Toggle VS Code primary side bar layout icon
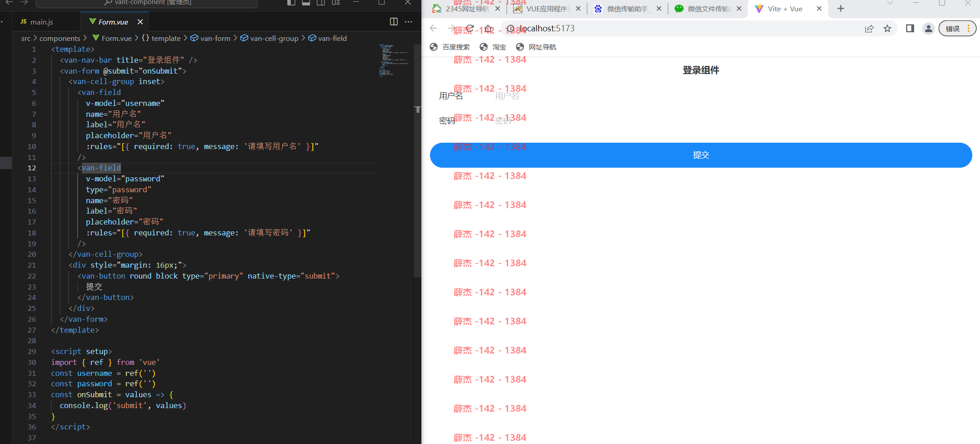This screenshot has width=980, height=444. [x=291, y=3]
